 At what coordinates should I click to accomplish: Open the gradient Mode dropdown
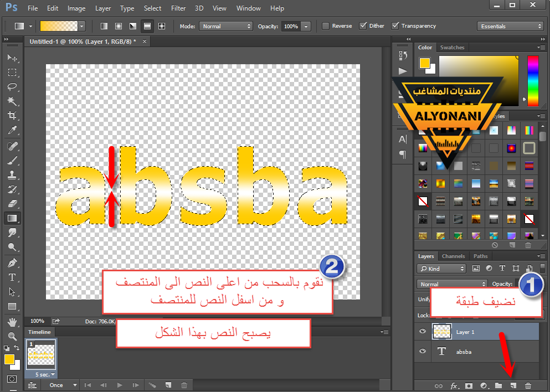225,26
